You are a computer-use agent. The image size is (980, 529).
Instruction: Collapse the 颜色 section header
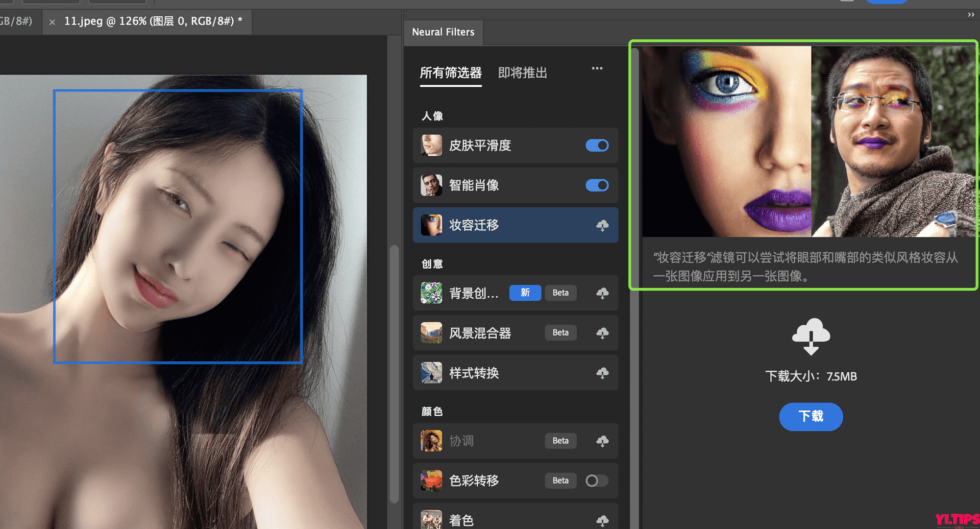[x=431, y=411]
